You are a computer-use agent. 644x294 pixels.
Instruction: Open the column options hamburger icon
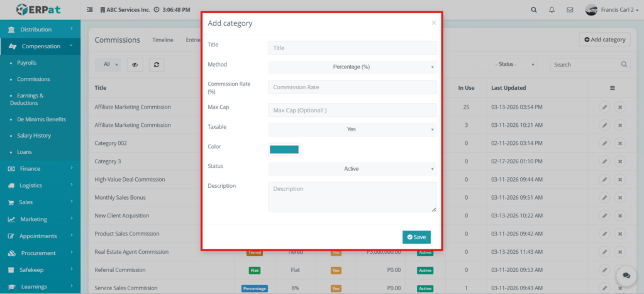coord(612,88)
